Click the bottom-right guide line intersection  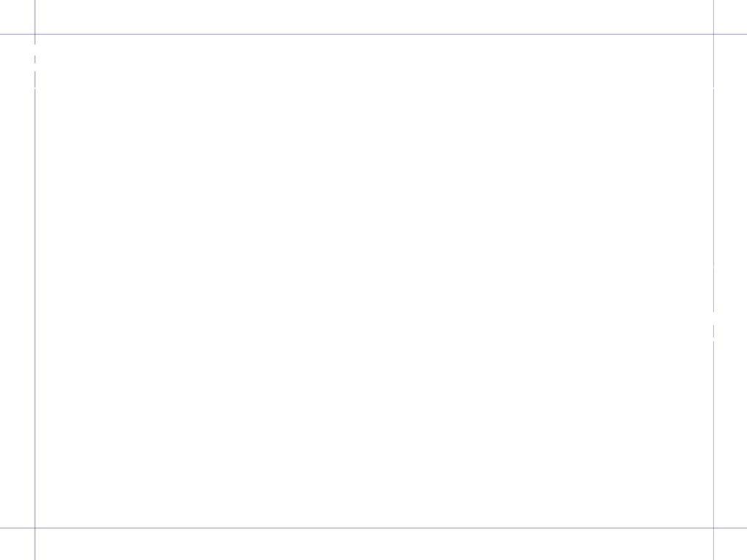(713, 528)
